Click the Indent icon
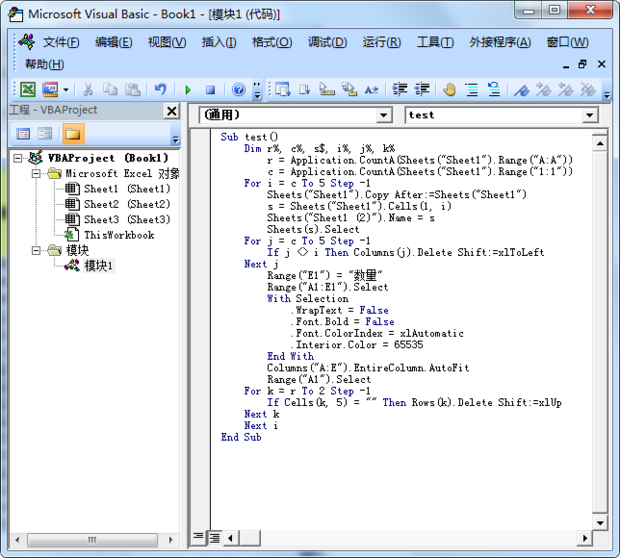620x558 pixels. (x=400, y=89)
